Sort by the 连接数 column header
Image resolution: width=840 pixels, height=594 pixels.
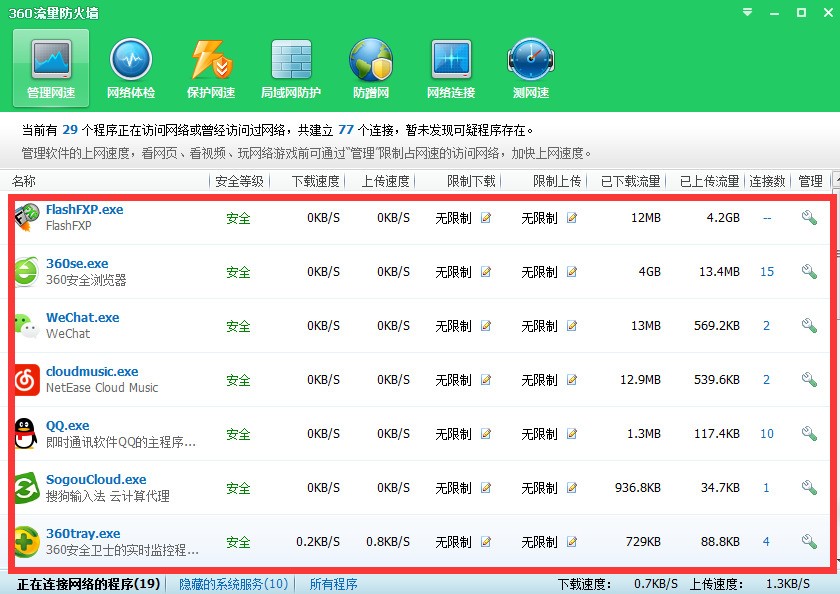pos(767,181)
